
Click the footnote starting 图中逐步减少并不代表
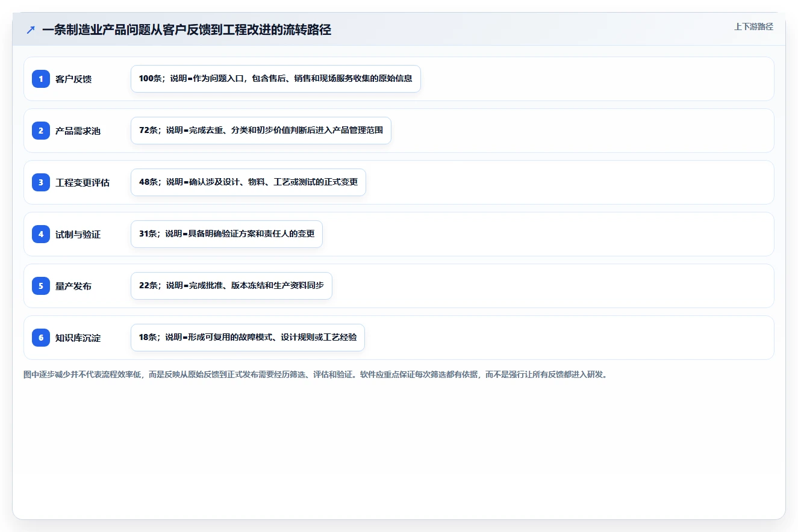(317, 374)
